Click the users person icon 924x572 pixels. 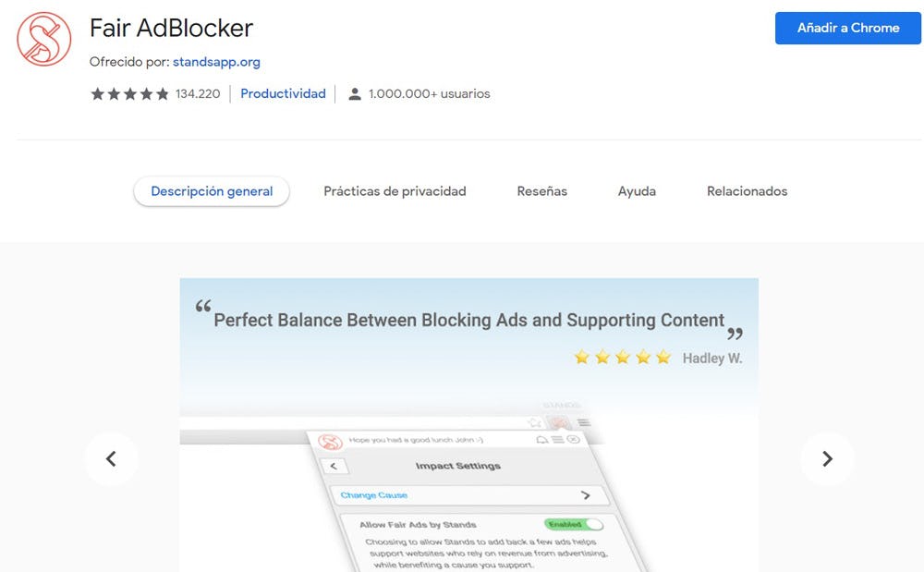click(x=354, y=93)
